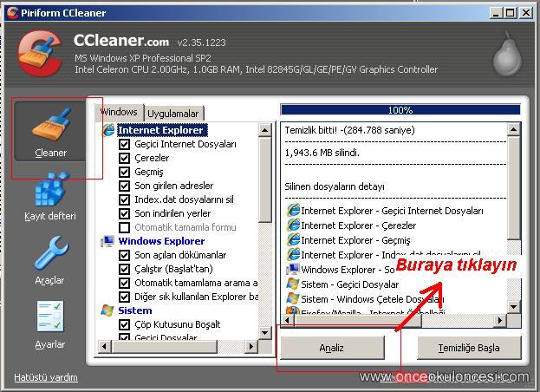The width and height of the screenshot is (540, 392).
Task: Click right arrow of results horizontal scrollbar
Action: [x=500, y=320]
